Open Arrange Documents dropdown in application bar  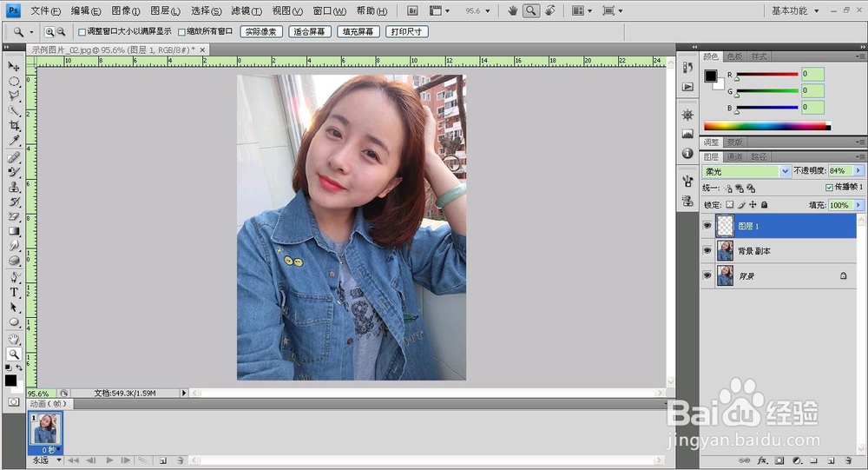pyautogui.click(x=582, y=10)
